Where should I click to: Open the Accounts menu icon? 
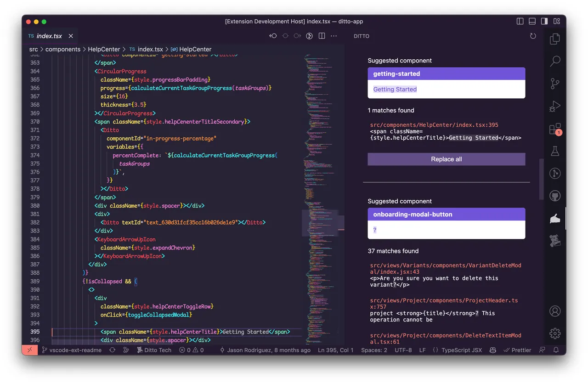[x=555, y=311]
